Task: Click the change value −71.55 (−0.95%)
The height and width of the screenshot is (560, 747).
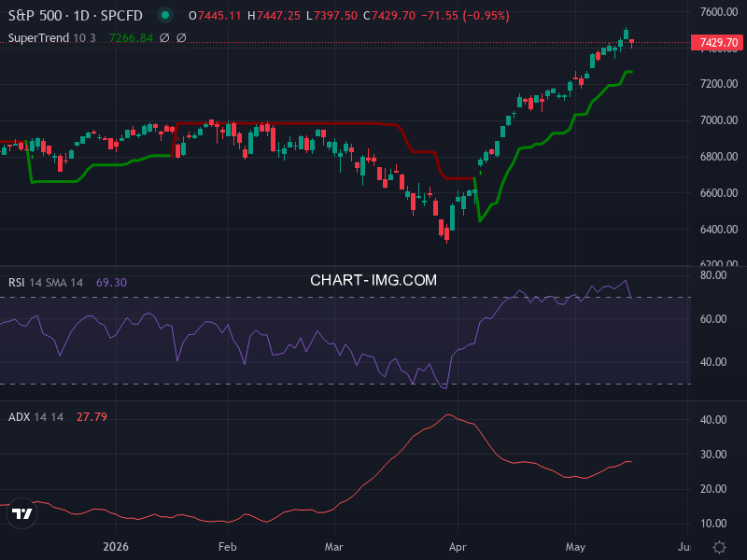Action: click(x=465, y=16)
